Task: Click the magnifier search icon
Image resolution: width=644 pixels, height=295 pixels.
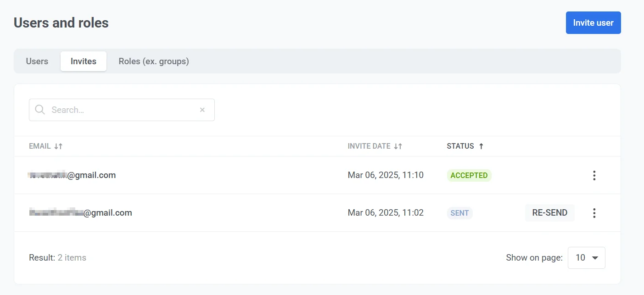Action: pyautogui.click(x=40, y=110)
